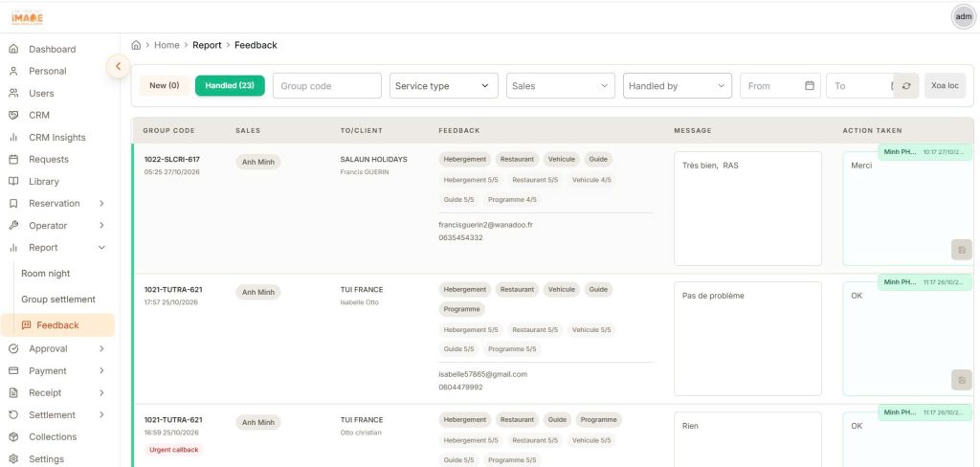
Task: Click the Otto christian client name
Action: click(x=361, y=433)
